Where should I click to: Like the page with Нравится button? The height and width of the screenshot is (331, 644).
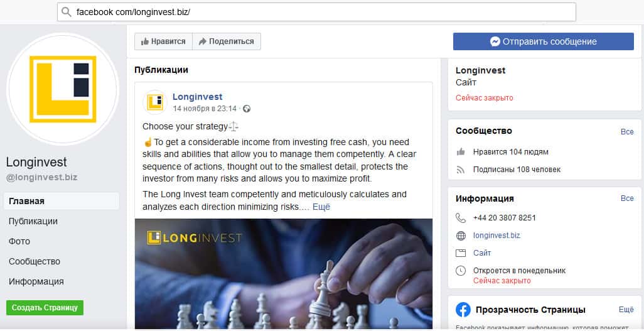163,41
